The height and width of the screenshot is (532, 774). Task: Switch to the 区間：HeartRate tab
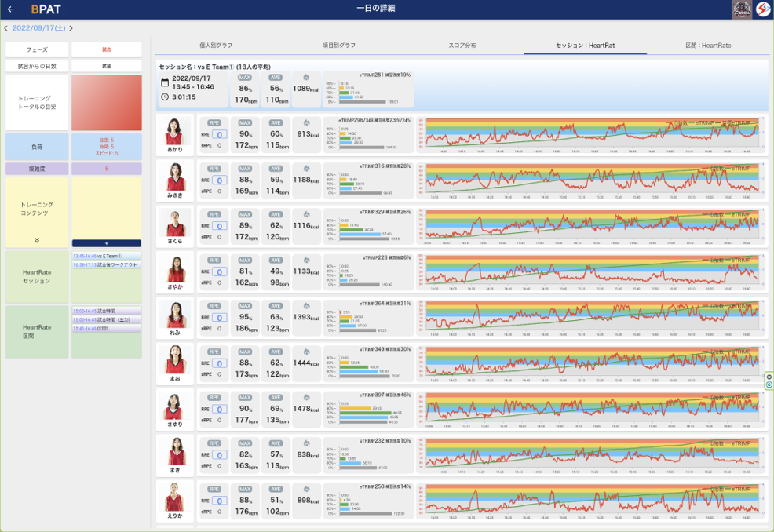(708, 46)
